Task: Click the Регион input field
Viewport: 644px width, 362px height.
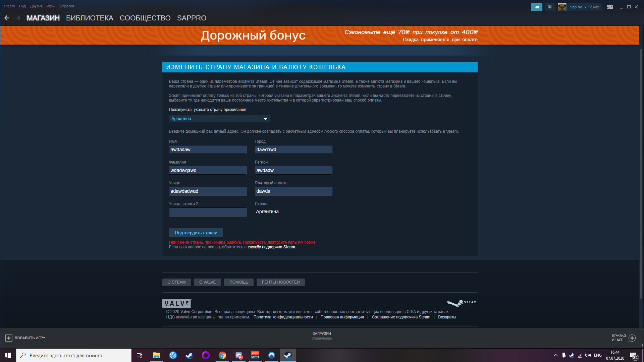Action: point(293,170)
